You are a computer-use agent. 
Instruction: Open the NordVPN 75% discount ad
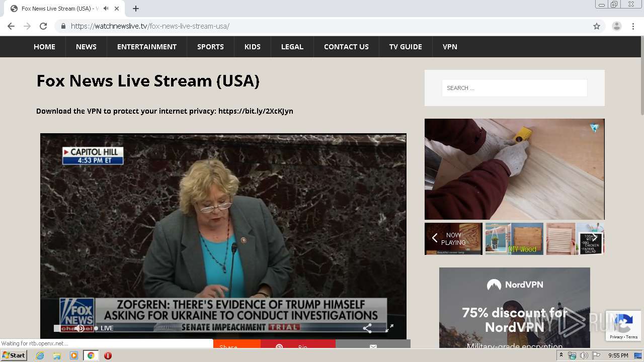514,308
